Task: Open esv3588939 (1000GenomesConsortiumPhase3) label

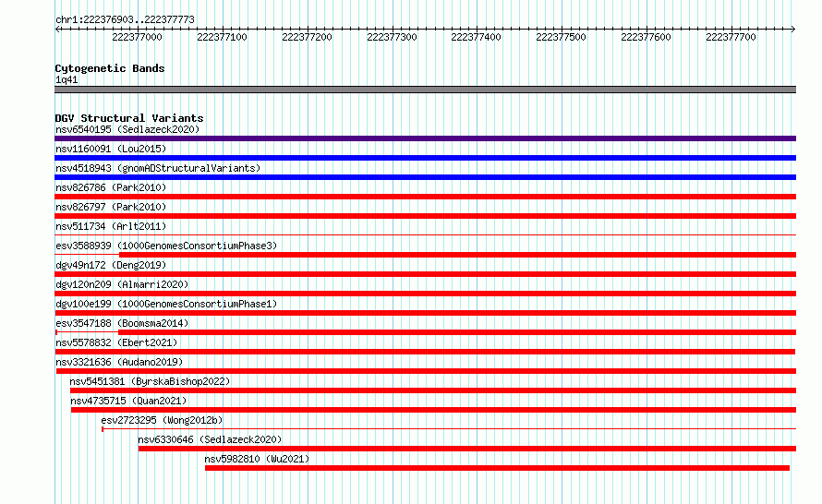Action: coord(166,246)
